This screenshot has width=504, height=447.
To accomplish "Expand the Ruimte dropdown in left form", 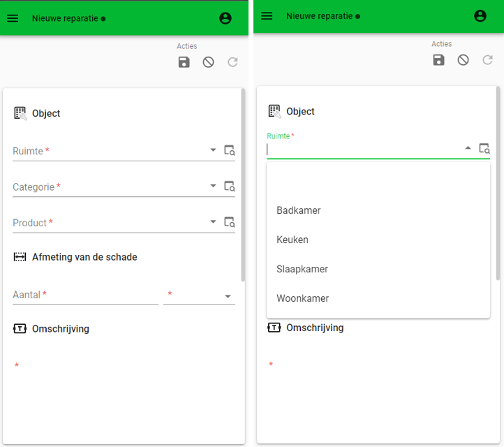I will point(213,150).
